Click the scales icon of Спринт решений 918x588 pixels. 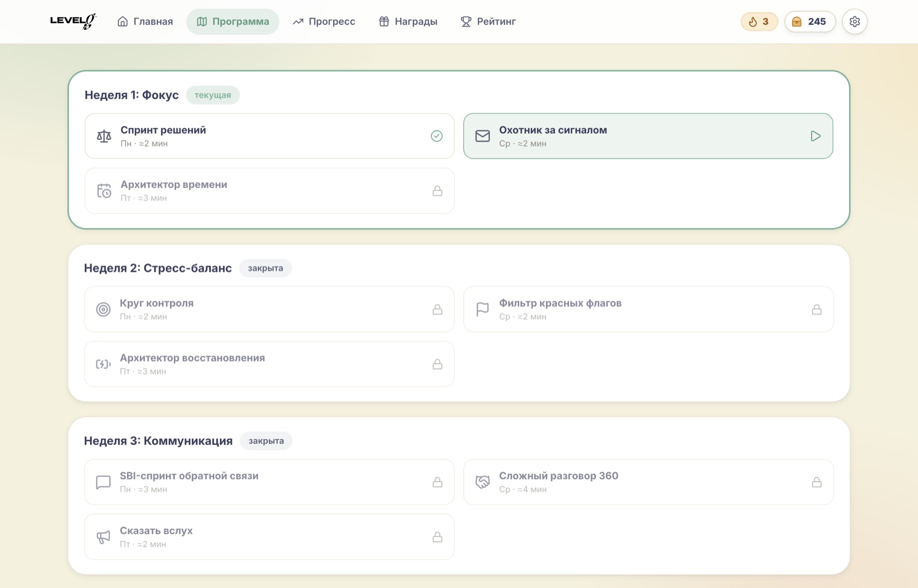(104, 136)
